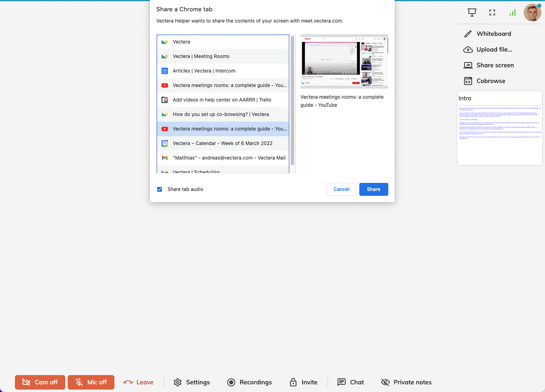Select the Vectera | Meeting Rooms tab
This screenshot has width=545, height=392.
pos(223,56)
